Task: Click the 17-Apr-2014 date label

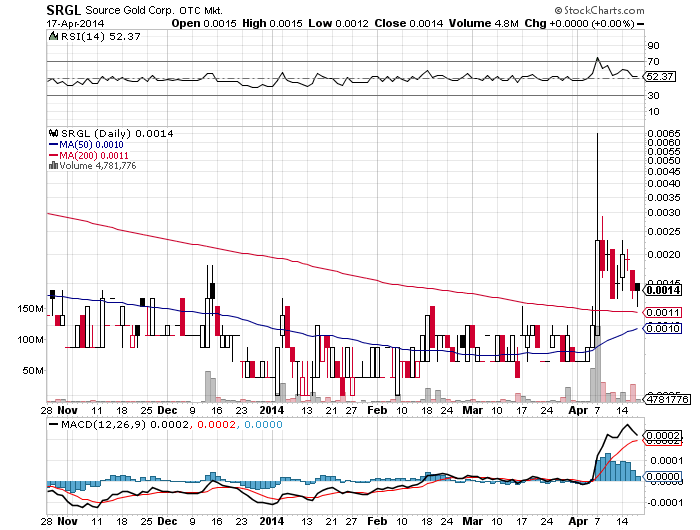Action: (x=75, y=24)
